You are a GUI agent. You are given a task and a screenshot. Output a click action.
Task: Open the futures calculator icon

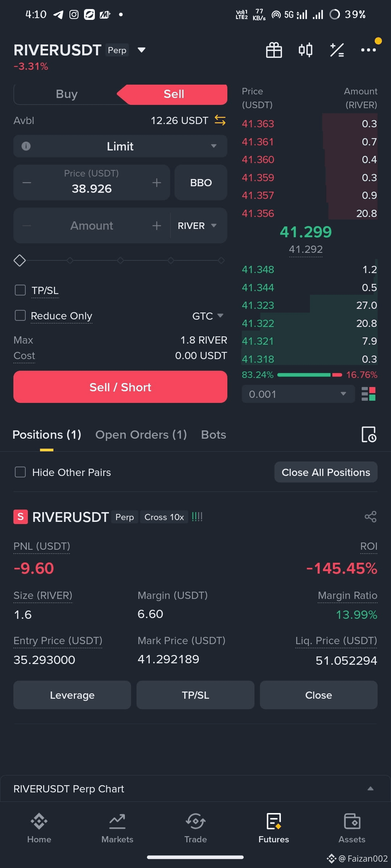coord(337,50)
